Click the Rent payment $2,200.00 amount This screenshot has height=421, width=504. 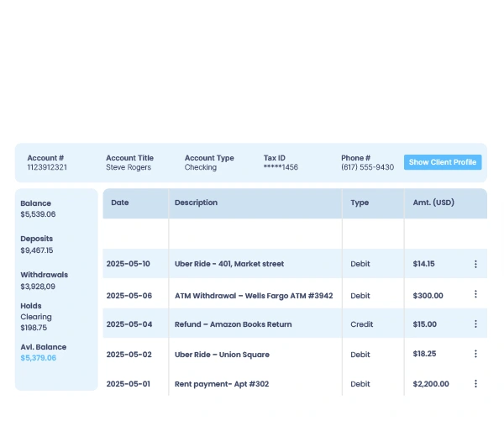click(x=431, y=384)
